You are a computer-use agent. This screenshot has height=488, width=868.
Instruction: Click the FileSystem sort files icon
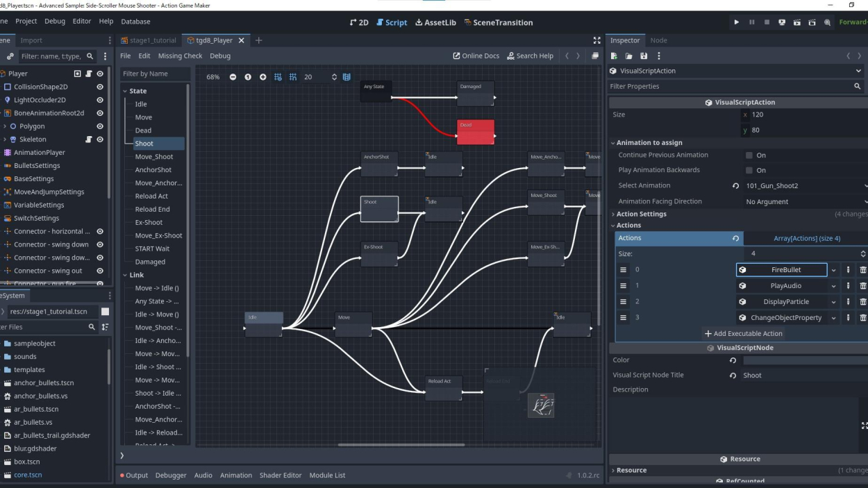[105, 327]
